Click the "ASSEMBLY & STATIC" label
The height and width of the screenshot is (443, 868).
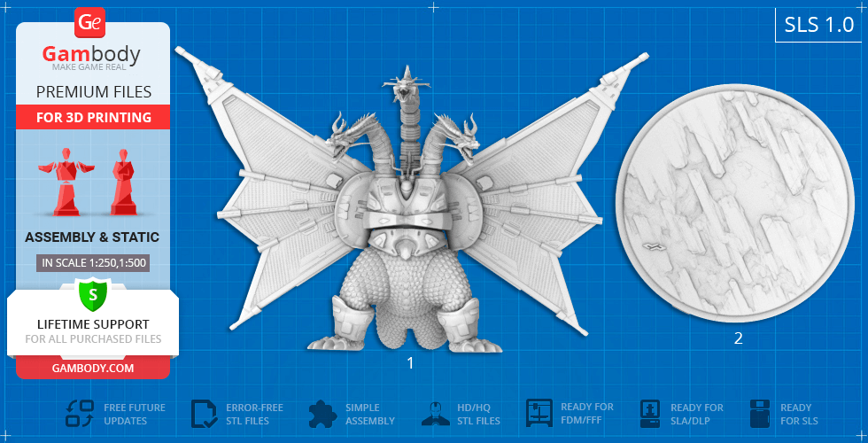(x=92, y=237)
